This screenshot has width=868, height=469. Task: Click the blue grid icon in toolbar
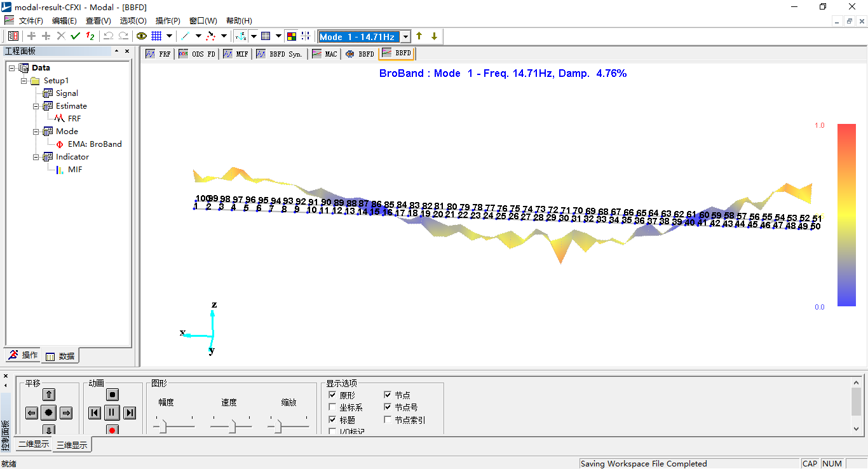(156, 36)
